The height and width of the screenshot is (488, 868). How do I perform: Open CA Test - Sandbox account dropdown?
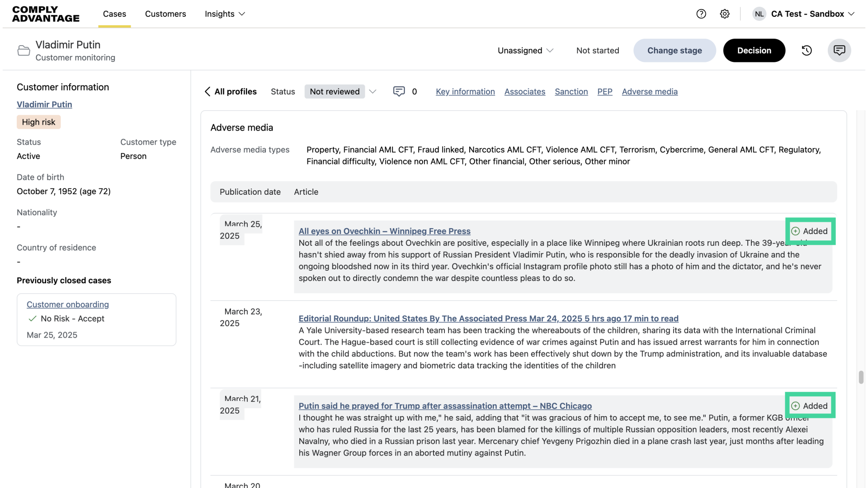pos(812,14)
